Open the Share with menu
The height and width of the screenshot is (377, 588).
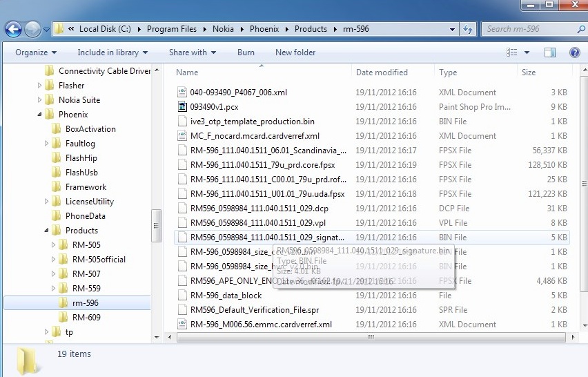[193, 52]
